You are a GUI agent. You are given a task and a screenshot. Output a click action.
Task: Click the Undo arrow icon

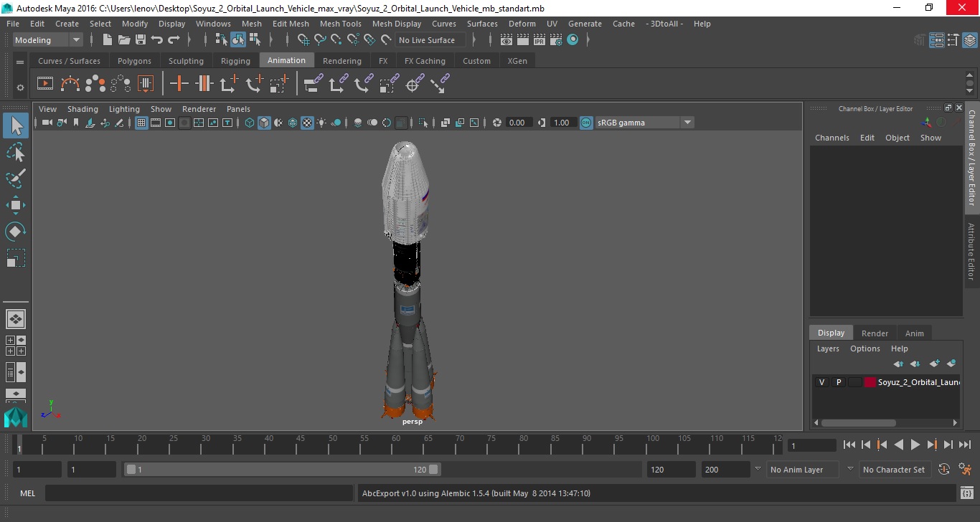(x=157, y=40)
